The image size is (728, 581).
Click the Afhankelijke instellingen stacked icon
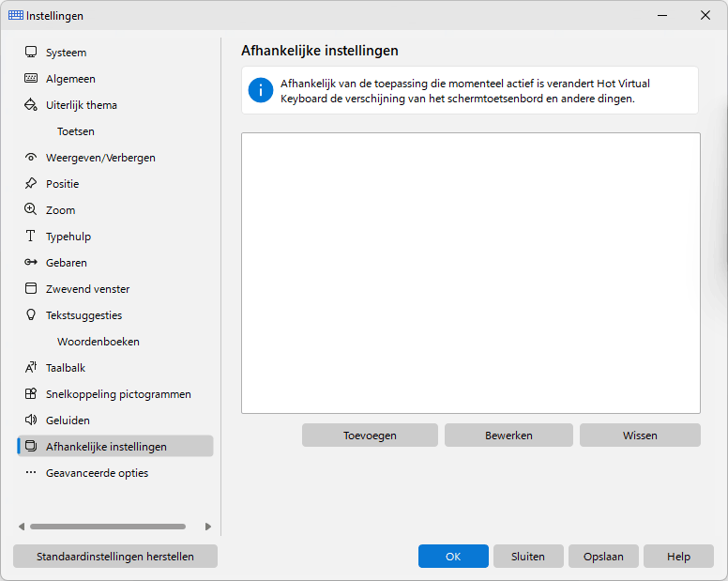(31, 446)
